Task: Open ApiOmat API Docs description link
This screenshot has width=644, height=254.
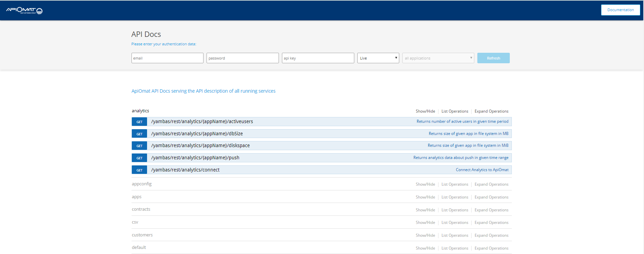Action: click(x=204, y=91)
